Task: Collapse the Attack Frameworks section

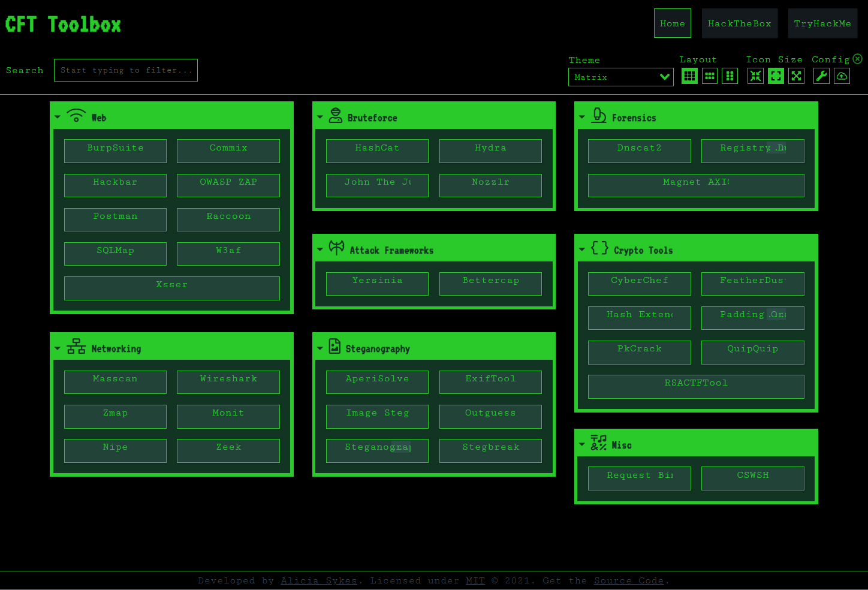Action: click(x=320, y=249)
